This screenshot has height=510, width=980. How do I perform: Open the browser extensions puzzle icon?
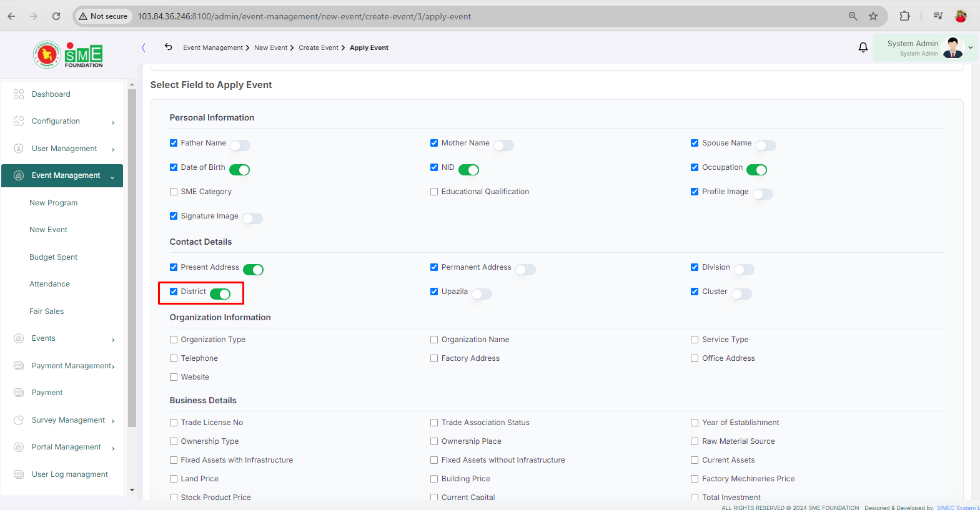pyautogui.click(x=904, y=16)
